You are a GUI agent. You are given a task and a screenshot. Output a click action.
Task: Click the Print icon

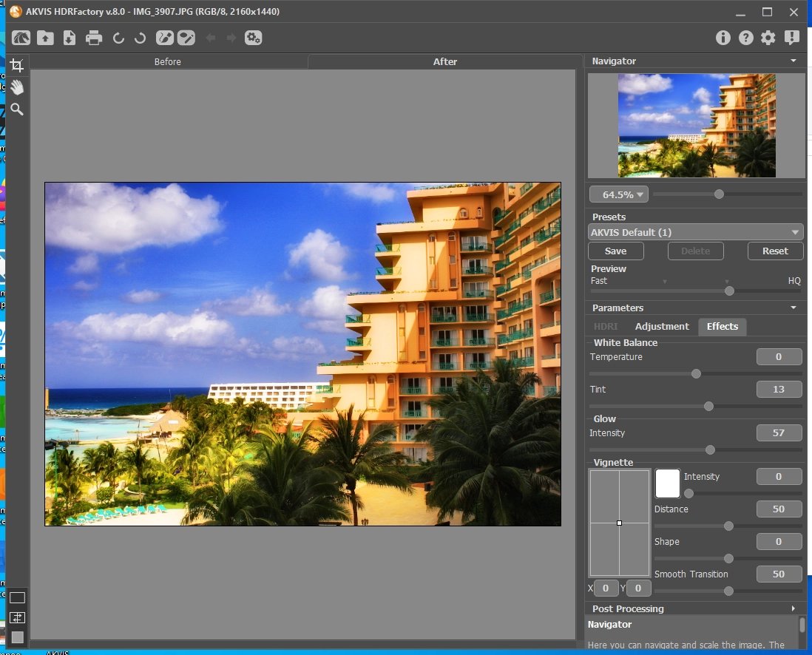[93, 38]
